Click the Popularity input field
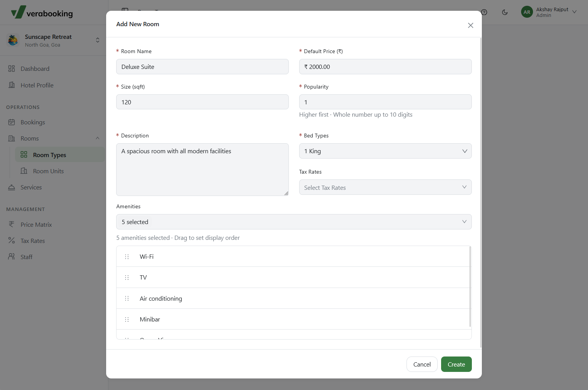This screenshot has width=588, height=390. click(385, 102)
